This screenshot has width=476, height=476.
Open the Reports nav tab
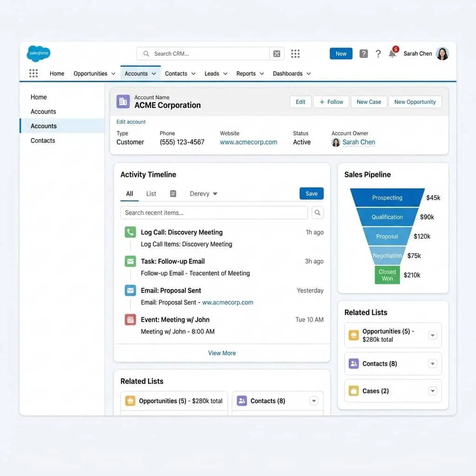[246, 73]
